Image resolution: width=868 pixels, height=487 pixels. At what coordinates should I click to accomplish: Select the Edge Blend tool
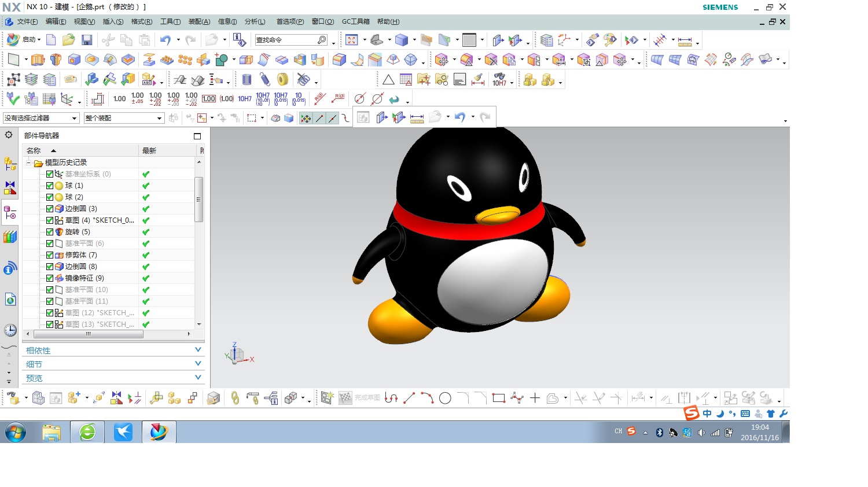(340, 60)
